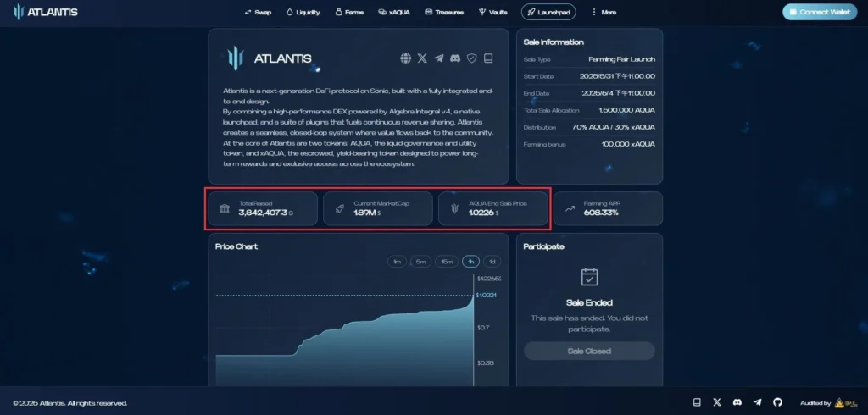The height and width of the screenshot is (415, 868).
Task: Click the audit shield icon in project header
Action: click(471, 58)
